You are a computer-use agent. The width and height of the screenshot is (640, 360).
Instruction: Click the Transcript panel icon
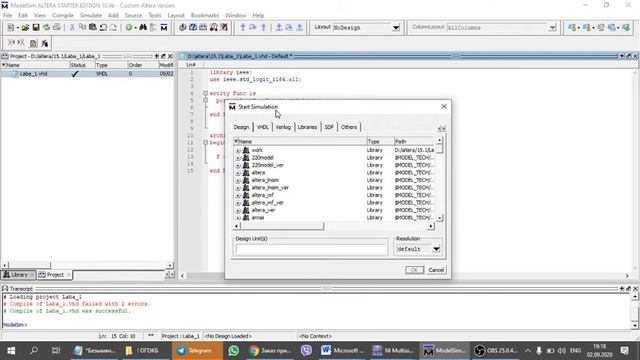click(5, 288)
